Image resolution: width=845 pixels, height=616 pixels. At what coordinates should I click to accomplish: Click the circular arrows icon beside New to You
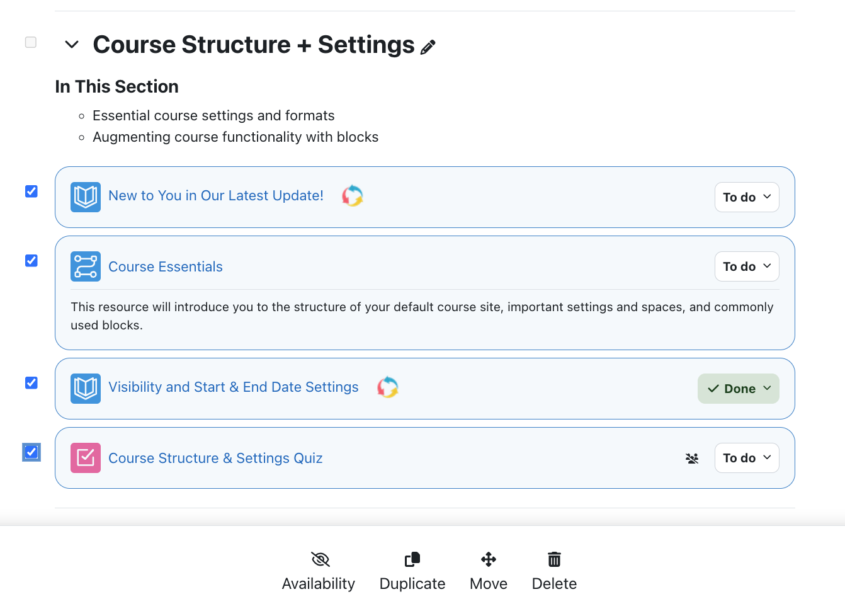[353, 196]
